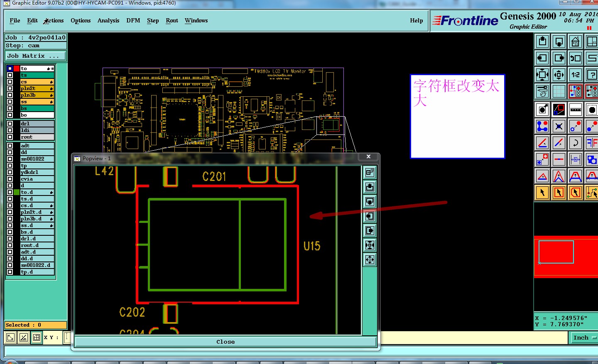Open the Analysis menu
598x364 pixels.
(108, 21)
